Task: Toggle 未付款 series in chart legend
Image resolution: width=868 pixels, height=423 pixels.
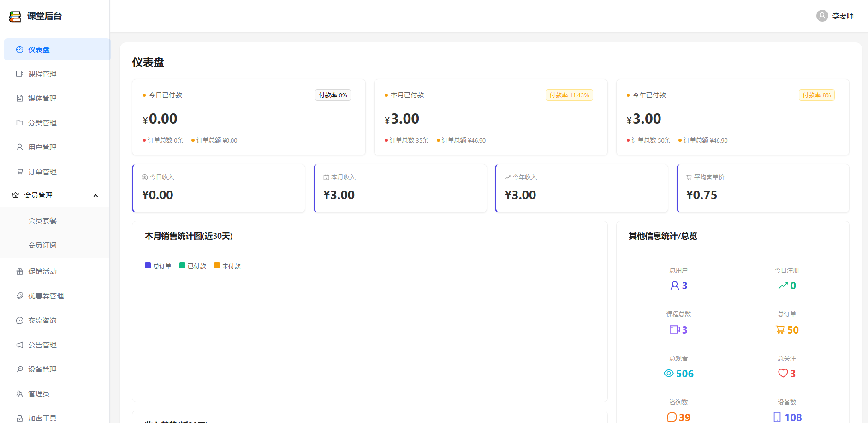Action: click(x=227, y=266)
